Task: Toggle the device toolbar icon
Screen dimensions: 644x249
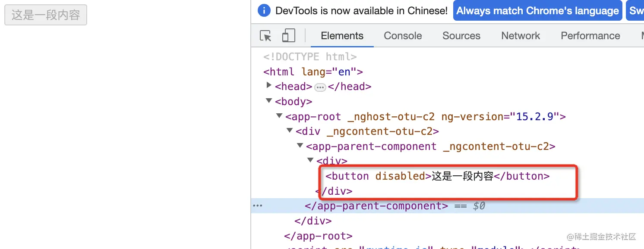Action: (x=288, y=36)
